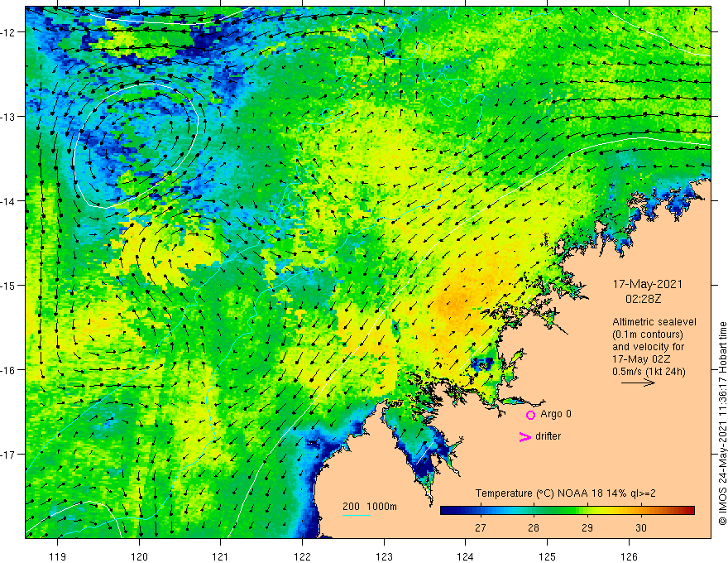
Task: Click the 27 label on temperature scale
Action: (x=481, y=527)
